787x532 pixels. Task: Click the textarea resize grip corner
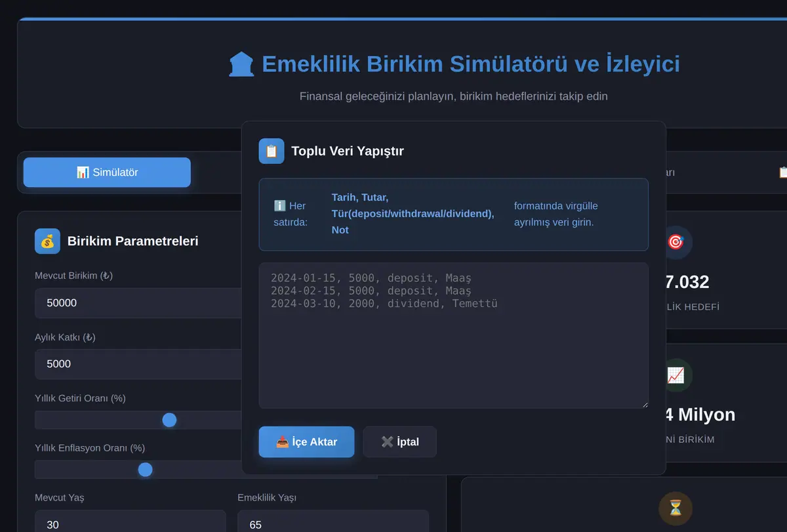pyautogui.click(x=644, y=404)
